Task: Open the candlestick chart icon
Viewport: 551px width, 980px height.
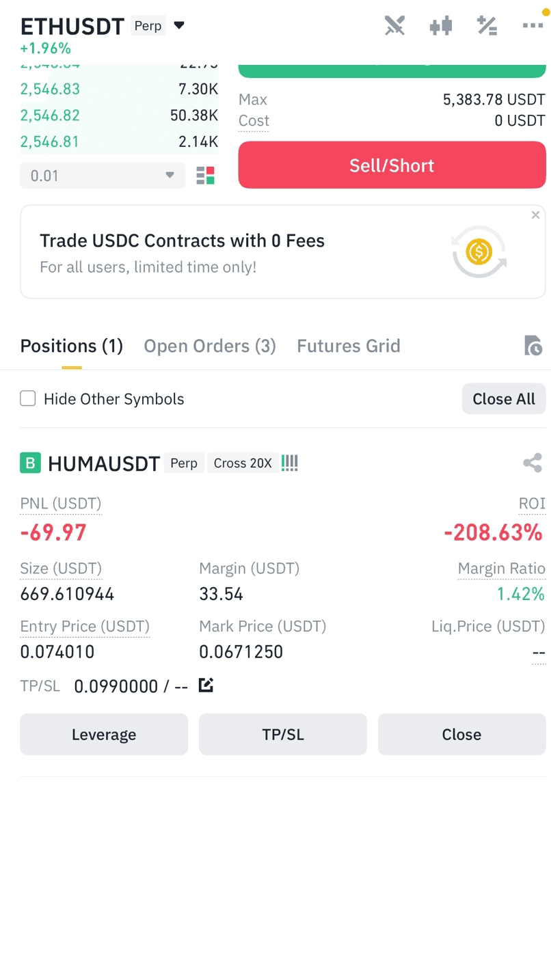Action: (441, 26)
